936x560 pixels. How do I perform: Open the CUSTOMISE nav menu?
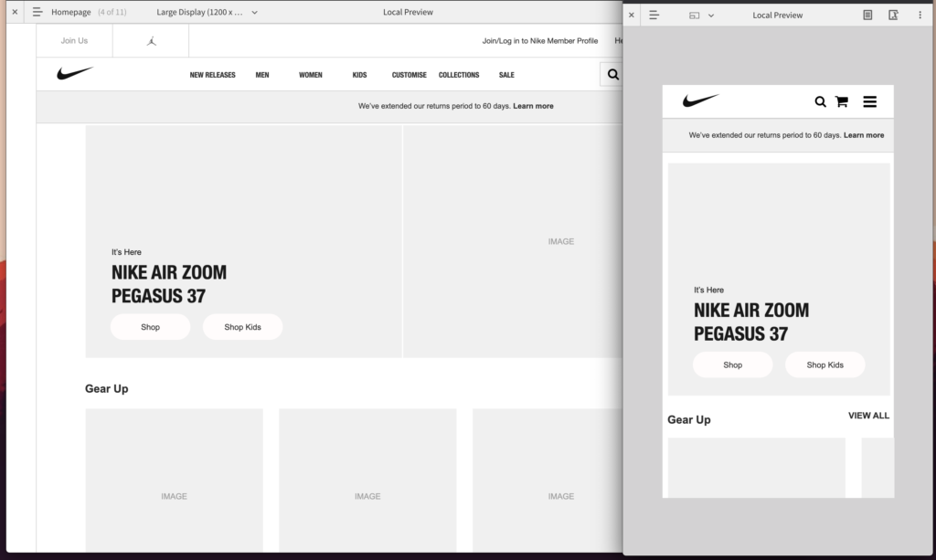409,75
